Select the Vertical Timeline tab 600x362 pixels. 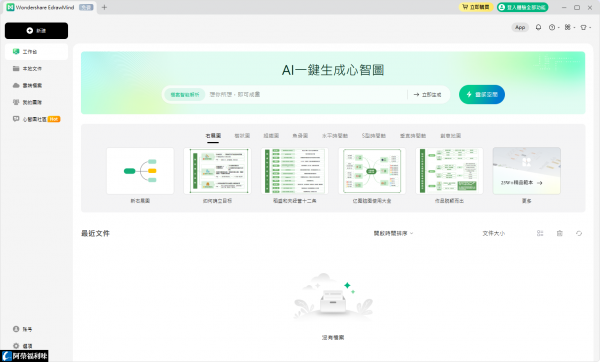click(413, 136)
